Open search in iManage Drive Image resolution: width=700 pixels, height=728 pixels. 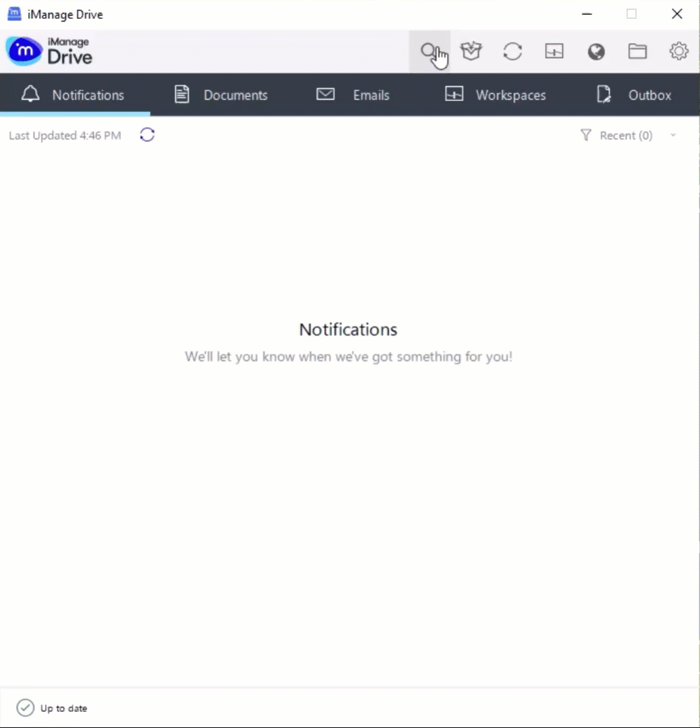click(430, 51)
